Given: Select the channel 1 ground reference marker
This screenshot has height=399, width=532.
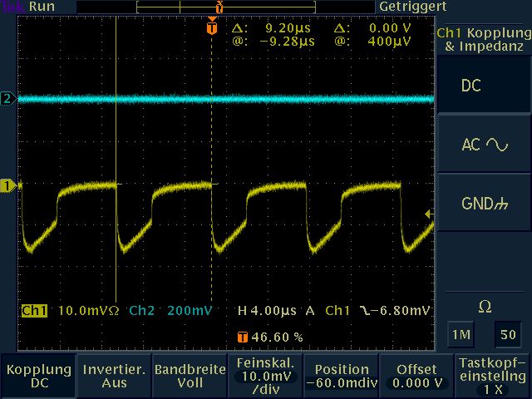Looking at the screenshot, I should click(8, 186).
